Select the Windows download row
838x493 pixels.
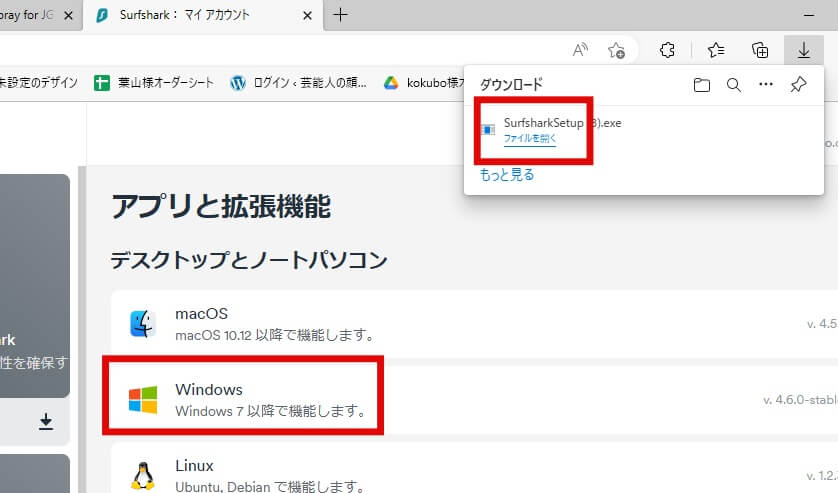click(x=474, y=400)
